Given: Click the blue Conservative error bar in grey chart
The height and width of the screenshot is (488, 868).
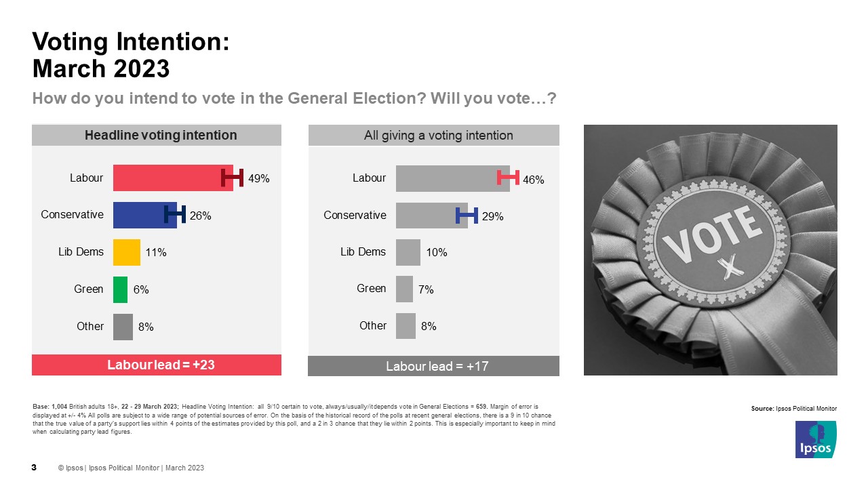Looking at the screenshot, I should point(467,216).
